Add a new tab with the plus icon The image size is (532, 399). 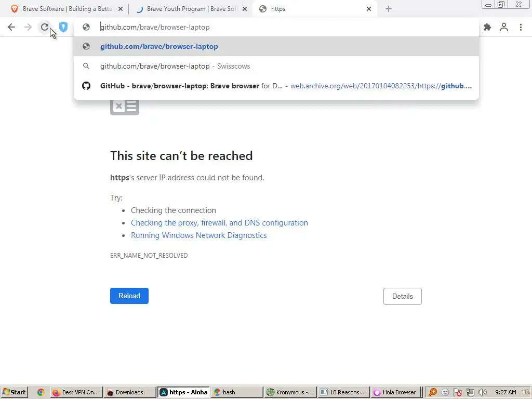coord(389,9)
